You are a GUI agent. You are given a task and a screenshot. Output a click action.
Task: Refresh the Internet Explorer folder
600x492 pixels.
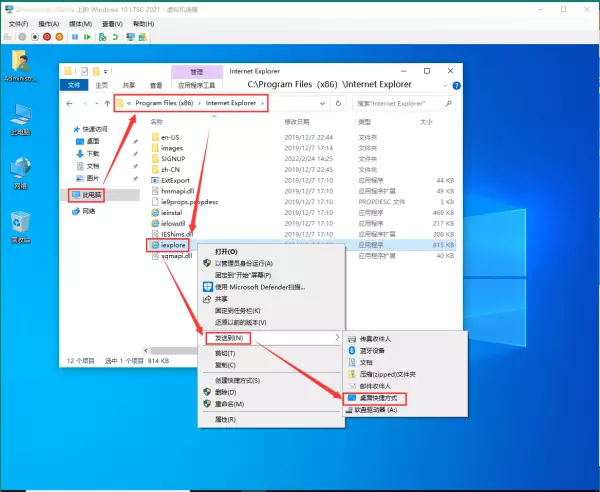(x=338, y=103)
